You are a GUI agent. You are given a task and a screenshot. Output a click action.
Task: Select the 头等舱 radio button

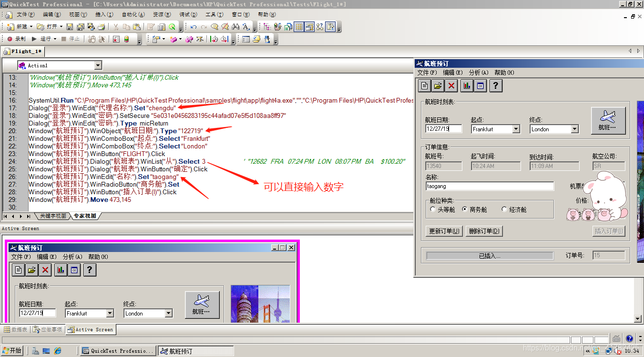point(433,210)
